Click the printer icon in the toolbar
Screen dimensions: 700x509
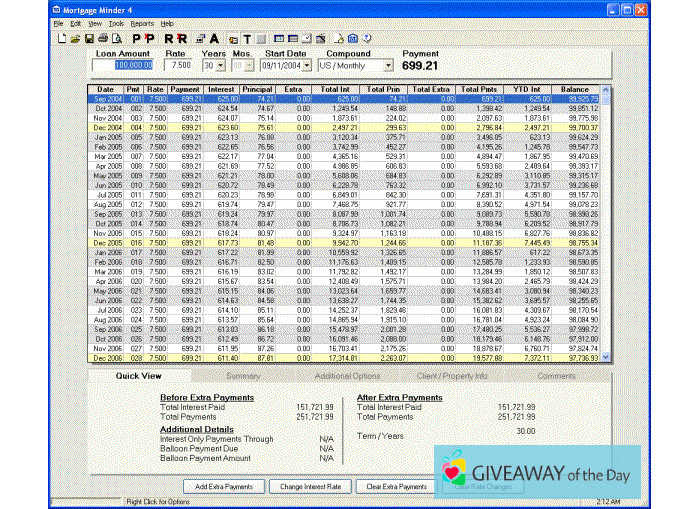click(102, 37)
